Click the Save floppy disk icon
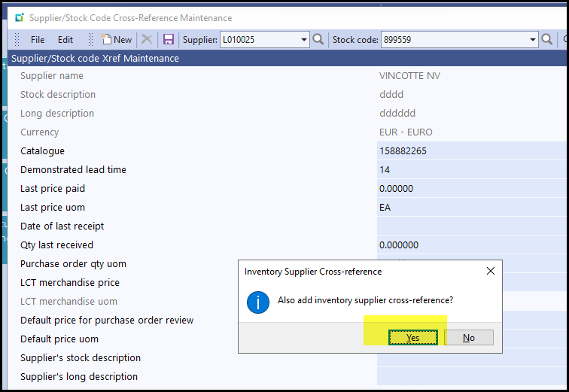The height and width of the screenshot is (392, 569). click(x=169, y=40)
